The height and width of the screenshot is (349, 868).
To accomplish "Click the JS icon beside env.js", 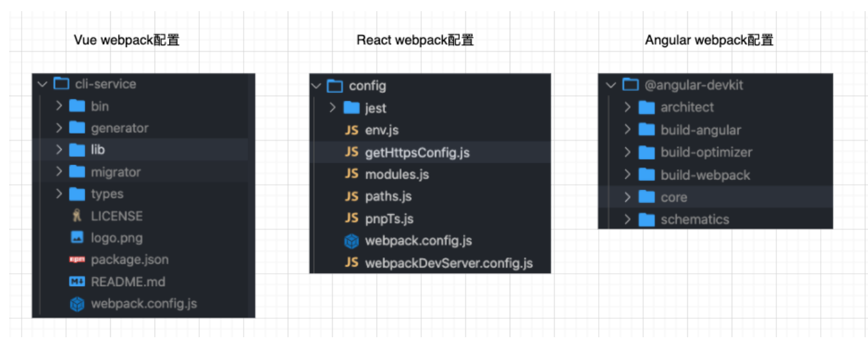I will click(352, 130).
